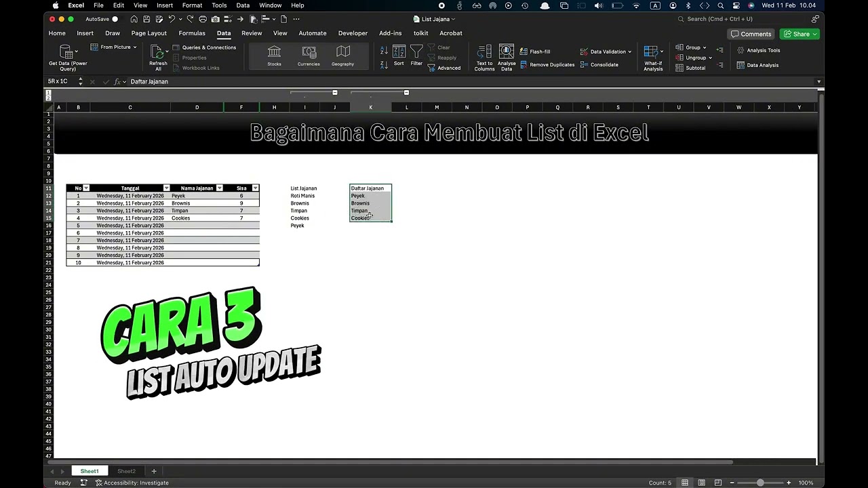Image resolution: width=868 pixels, height=488 pixels.
Task: Open the Sisa column filter dropdown
Action: (255, 188)
